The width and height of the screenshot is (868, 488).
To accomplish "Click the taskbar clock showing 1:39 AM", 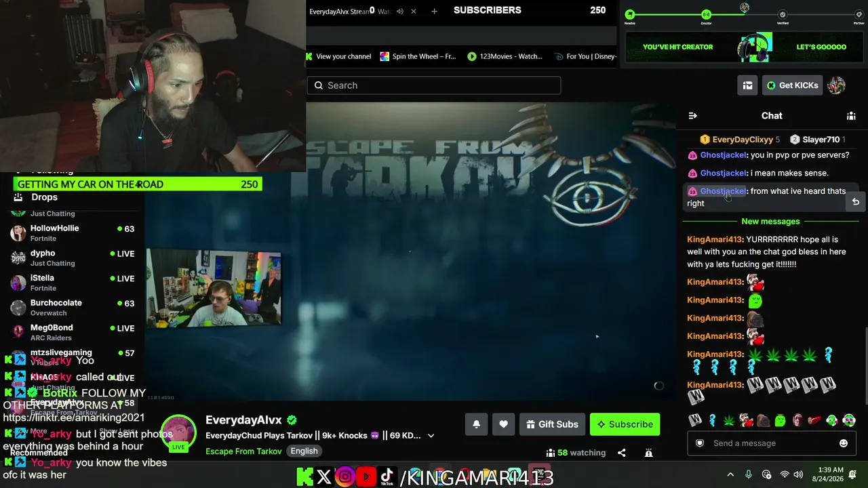I will [x=829, y=475].
